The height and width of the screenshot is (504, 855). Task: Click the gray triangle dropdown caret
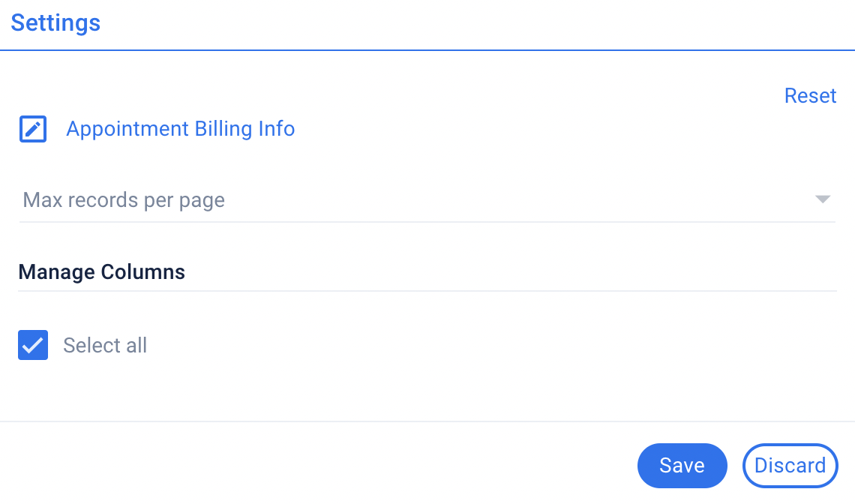(x=822, y=199)
